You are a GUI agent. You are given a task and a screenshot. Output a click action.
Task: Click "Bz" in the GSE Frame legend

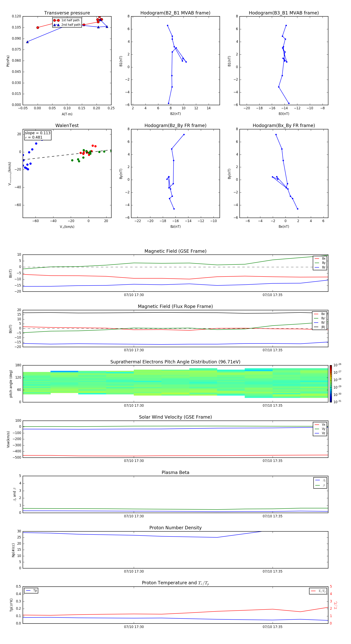(324, 267)
